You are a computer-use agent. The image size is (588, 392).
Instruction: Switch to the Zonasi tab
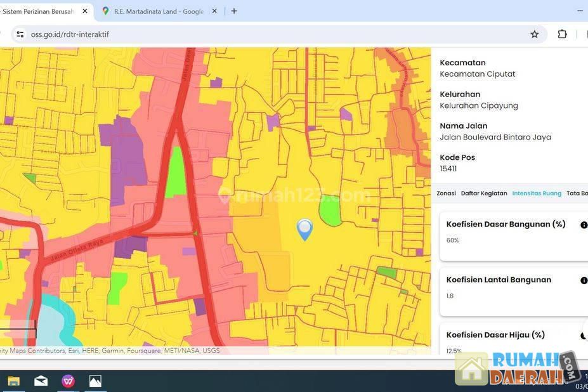point(446,193)
